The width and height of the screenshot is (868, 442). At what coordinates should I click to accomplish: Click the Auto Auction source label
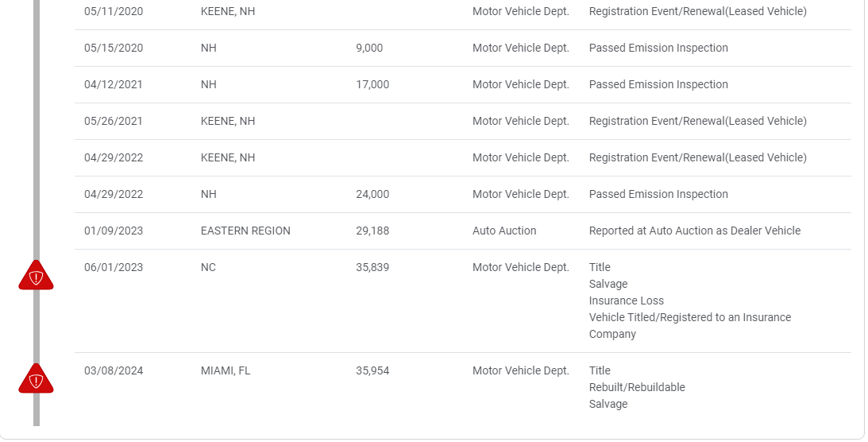click(504, 231)
